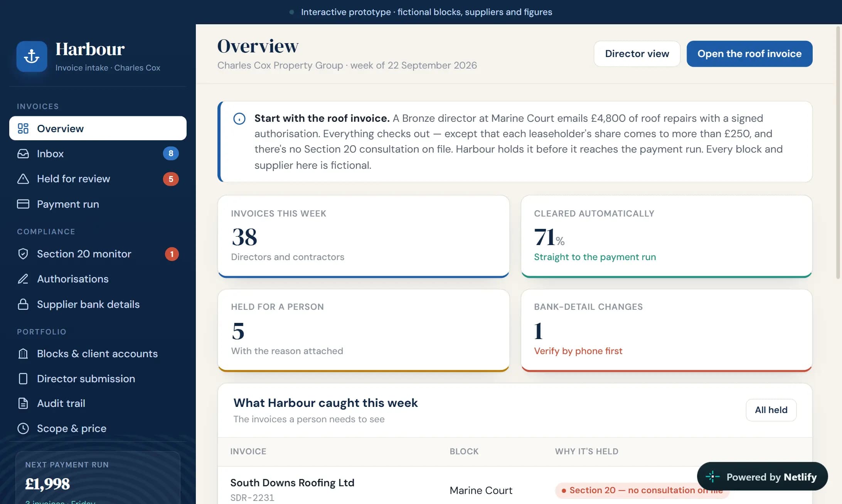Click the Section 20 no consultation tag

click(x=642, y=490)
